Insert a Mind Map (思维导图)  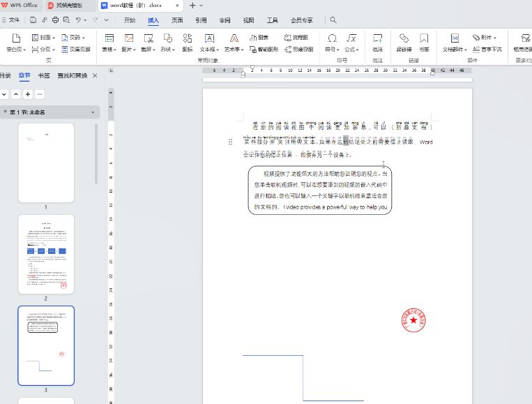[298, 50]
